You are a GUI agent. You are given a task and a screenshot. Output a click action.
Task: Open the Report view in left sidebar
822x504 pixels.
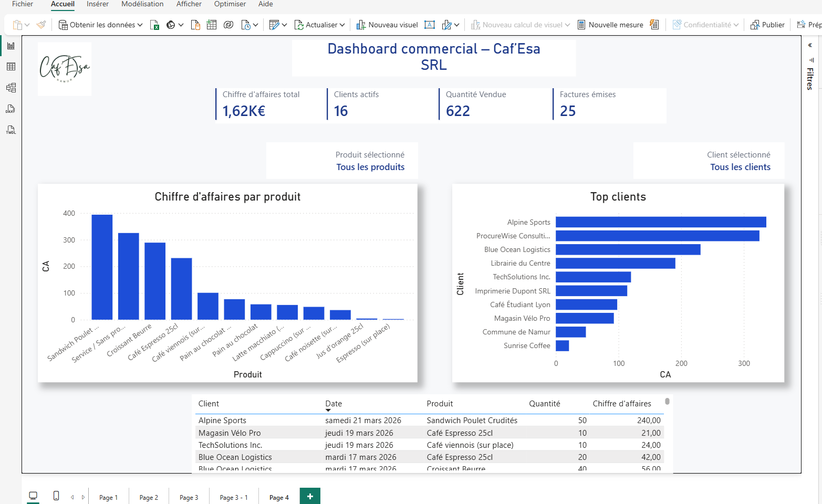pos(11,46)
